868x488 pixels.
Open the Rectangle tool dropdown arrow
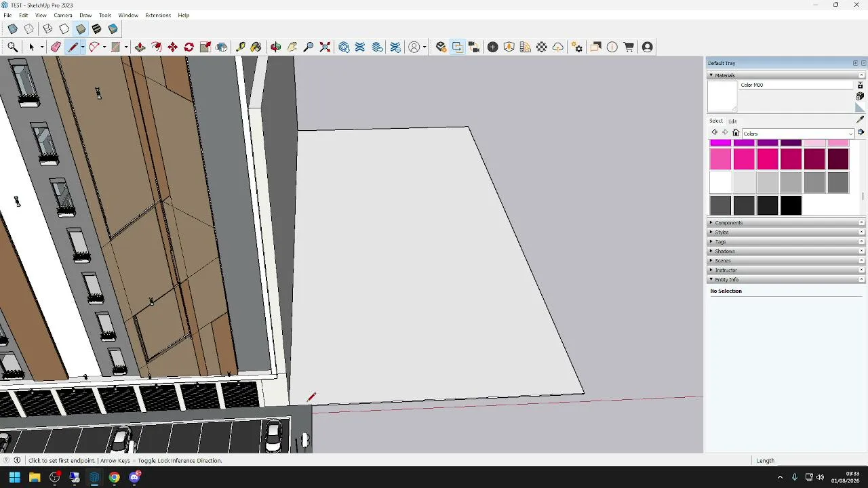point(125,47)
